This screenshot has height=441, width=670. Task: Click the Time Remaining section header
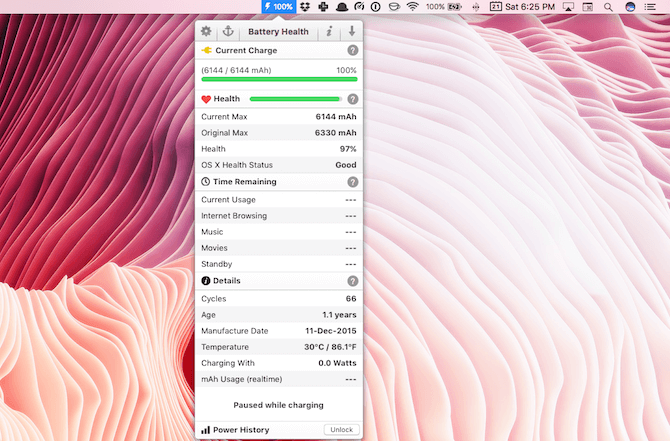(279, 182)
